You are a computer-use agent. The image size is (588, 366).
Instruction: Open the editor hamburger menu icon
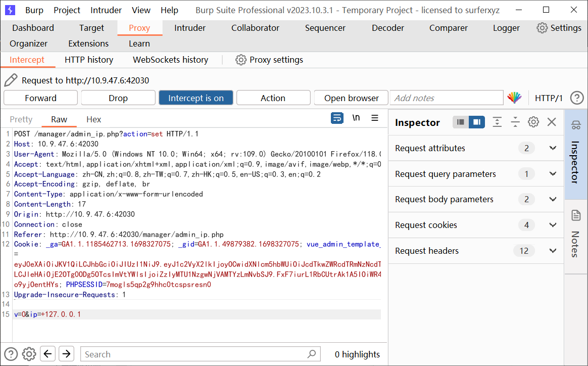click(375, 118)
